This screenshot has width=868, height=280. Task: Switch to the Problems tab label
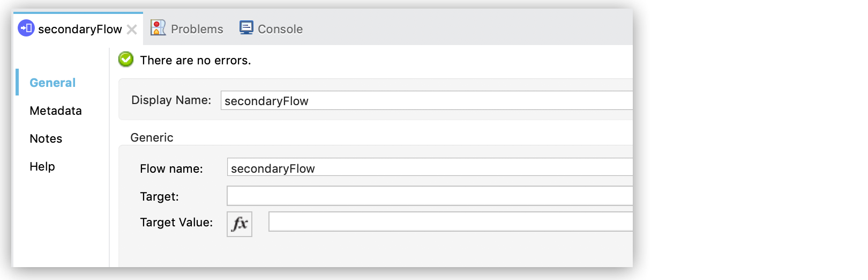coord(197,29)
